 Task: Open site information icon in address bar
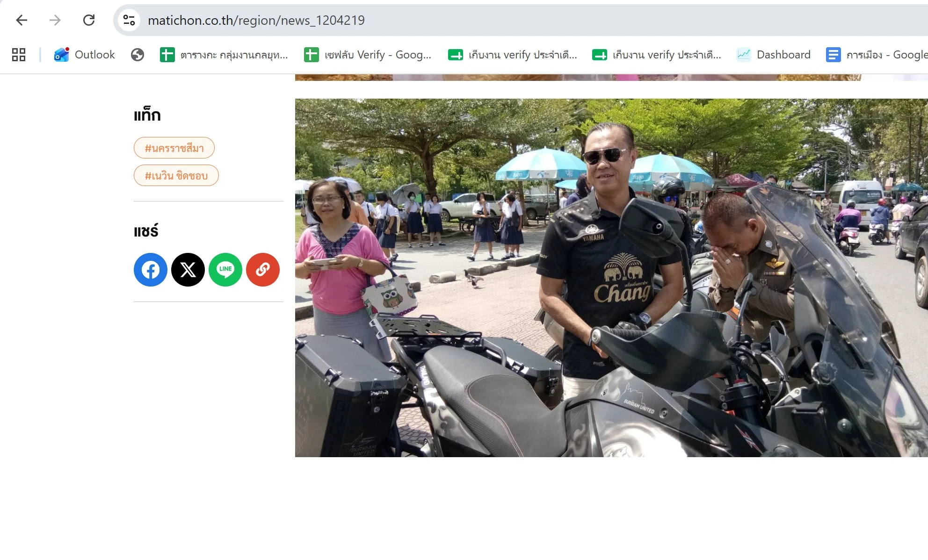coord(129,20)
